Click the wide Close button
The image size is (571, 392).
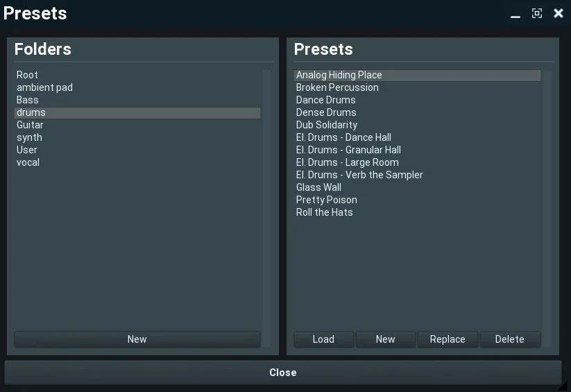pyautogui.click(x=282, y=373)
